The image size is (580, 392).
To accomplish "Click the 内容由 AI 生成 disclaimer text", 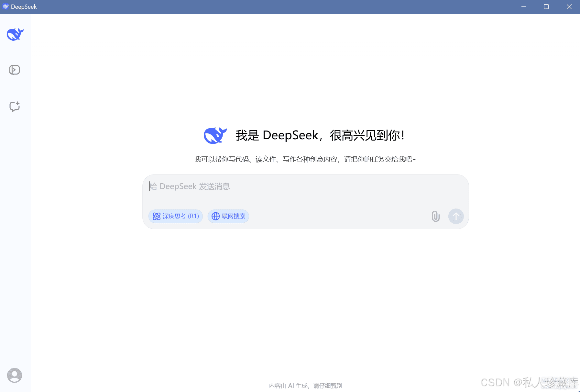I will point(306,386).
